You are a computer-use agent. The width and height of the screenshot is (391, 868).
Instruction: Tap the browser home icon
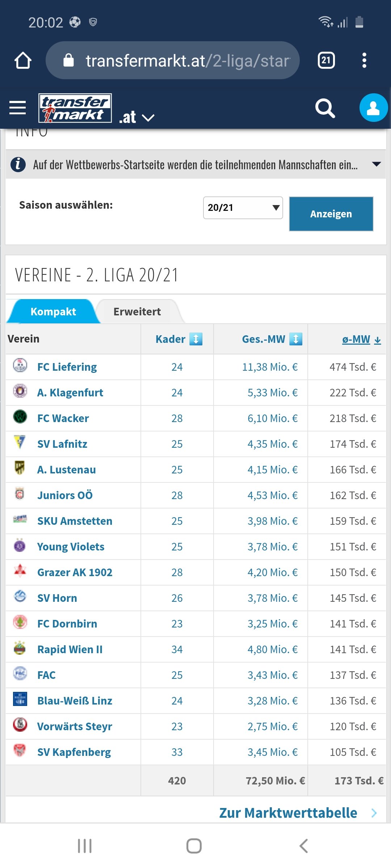click(x=23, y=60)
